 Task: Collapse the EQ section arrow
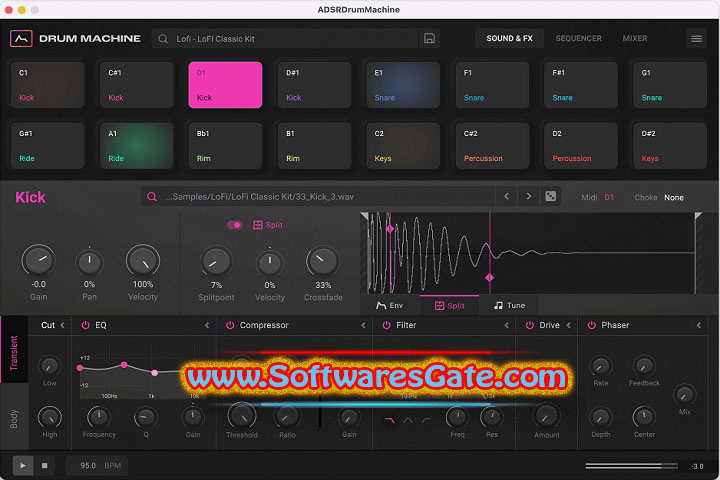[x=207, y=325]
